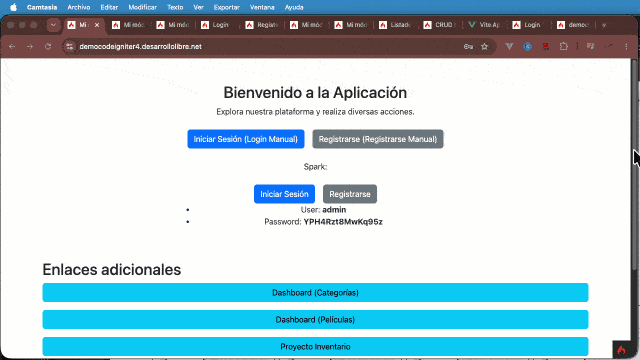Click the Enlaces adicionales heading
Viewport: 640px width, 360px height.
[112, 270]
